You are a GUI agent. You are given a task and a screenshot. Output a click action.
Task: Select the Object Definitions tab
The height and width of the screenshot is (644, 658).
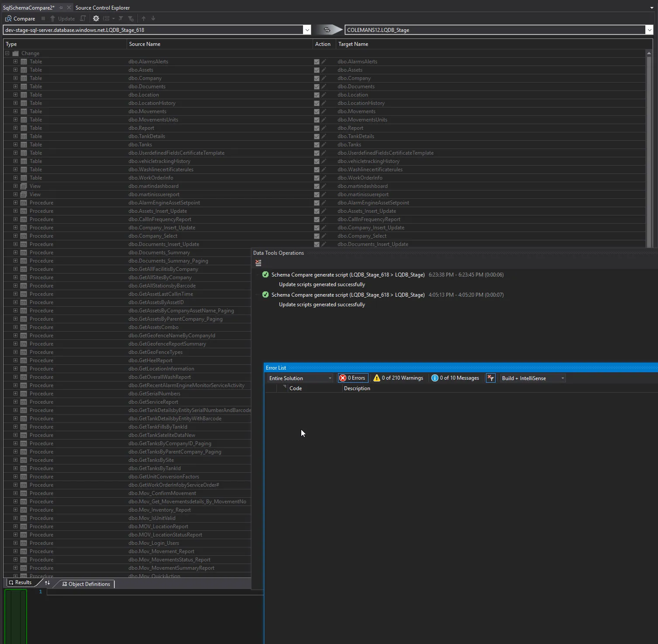(x=86, y=584)
